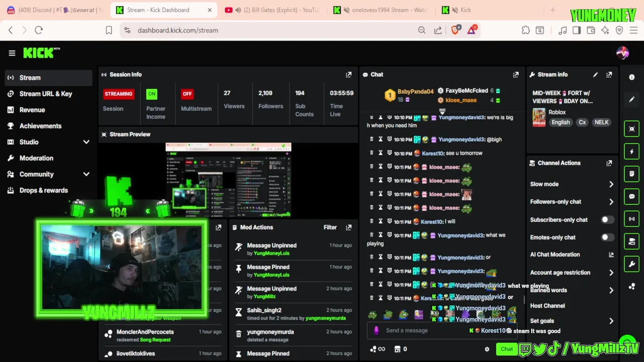Enable Emotes-only chat

click(x=607, y=237)
